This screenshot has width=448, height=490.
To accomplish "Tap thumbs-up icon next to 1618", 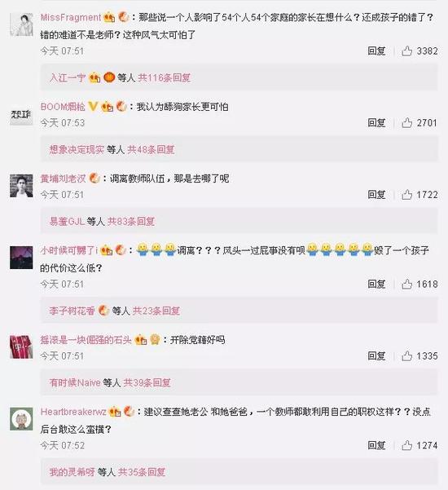I will click(406, 284).
